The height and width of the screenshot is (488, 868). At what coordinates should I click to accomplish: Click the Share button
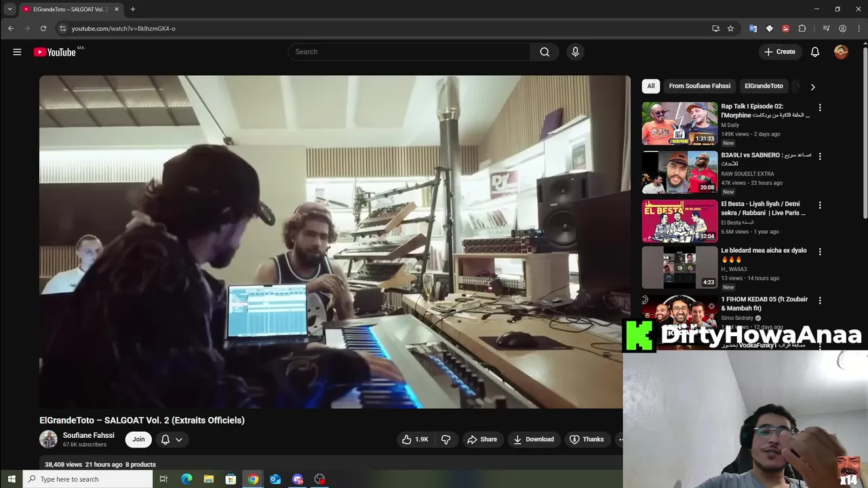481,439
